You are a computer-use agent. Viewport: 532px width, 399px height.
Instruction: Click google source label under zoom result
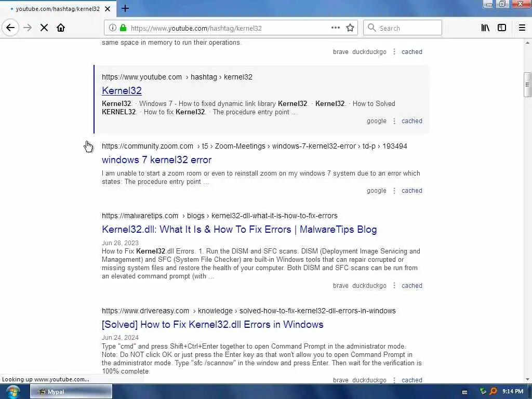coord(376,191)
